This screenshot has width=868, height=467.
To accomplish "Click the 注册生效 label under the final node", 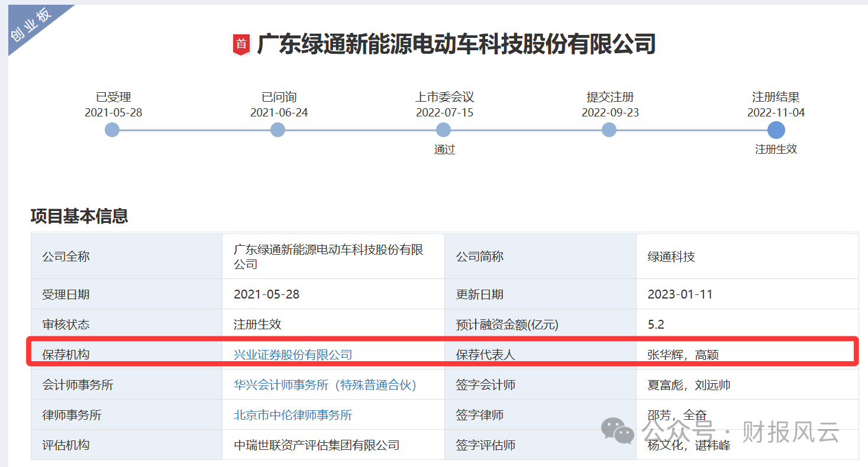I will pyautogui.click(x=776, y=150).
